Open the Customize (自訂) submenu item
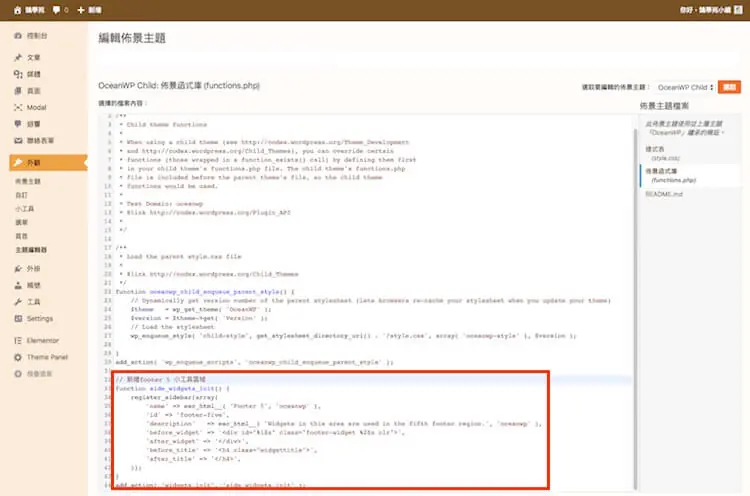The width and height of the screenshot is (750, 496). 22,195
